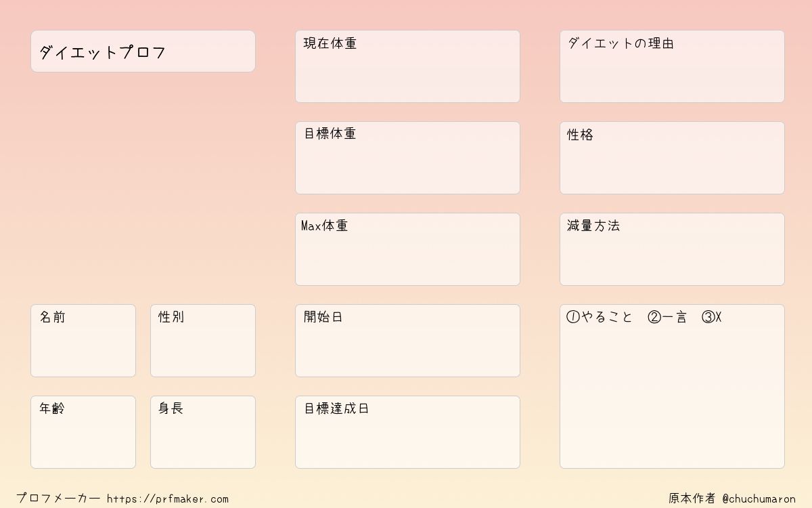Click the 原本作者 label
This screenshot has height=508, width=812.
point(692,499)
